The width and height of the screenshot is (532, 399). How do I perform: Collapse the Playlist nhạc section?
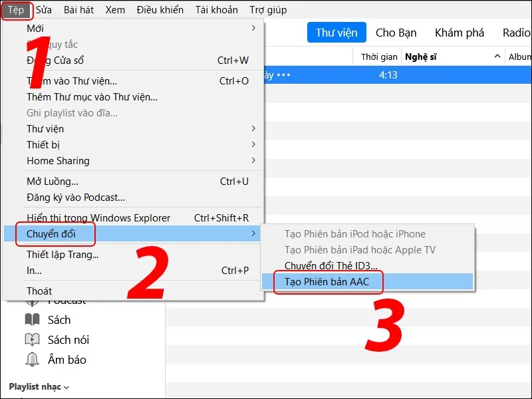coord(66,387)
